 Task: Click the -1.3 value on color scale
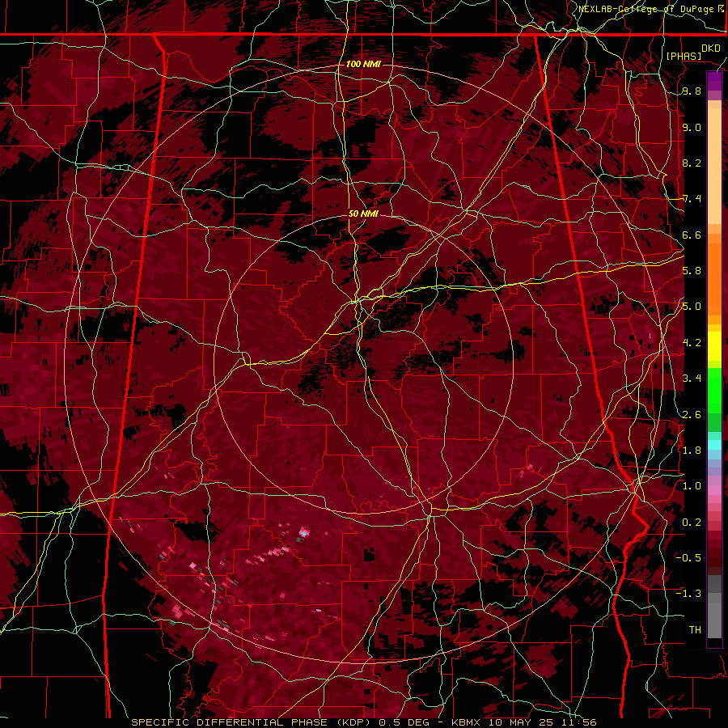point(688,594)
